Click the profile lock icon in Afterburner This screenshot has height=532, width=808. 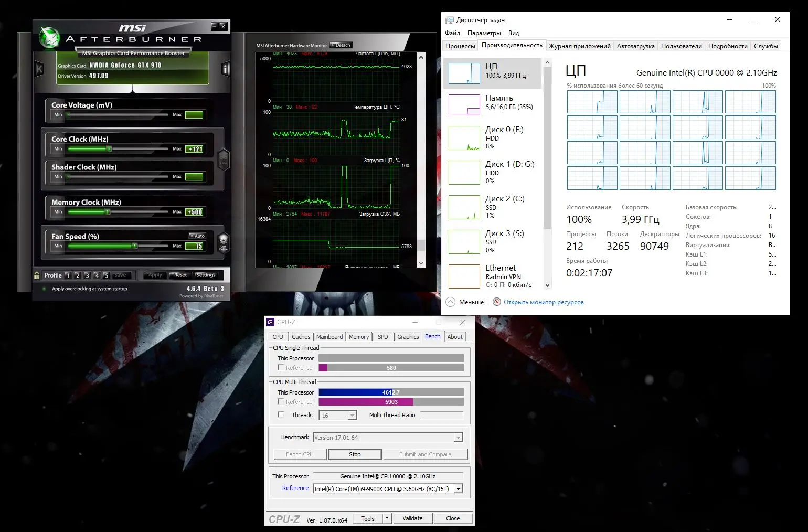(37, 275)
